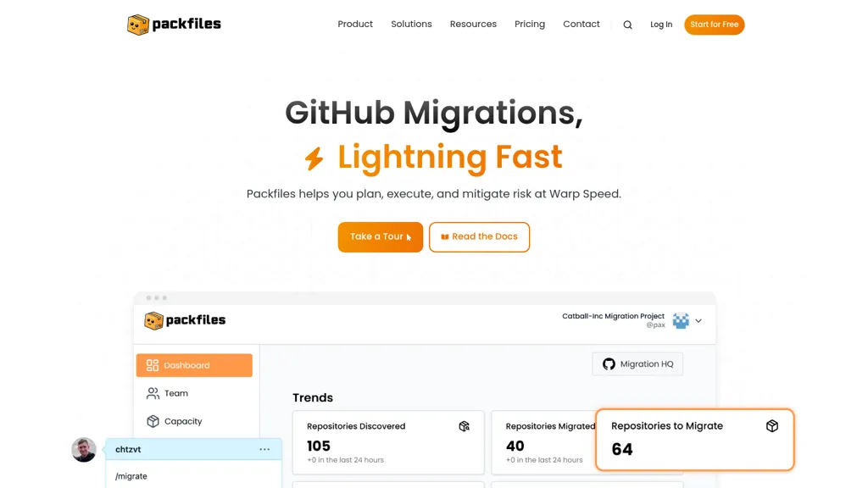Open the Resources menu
This screenshot has width=868, height=488.
[x=473, y=25]
